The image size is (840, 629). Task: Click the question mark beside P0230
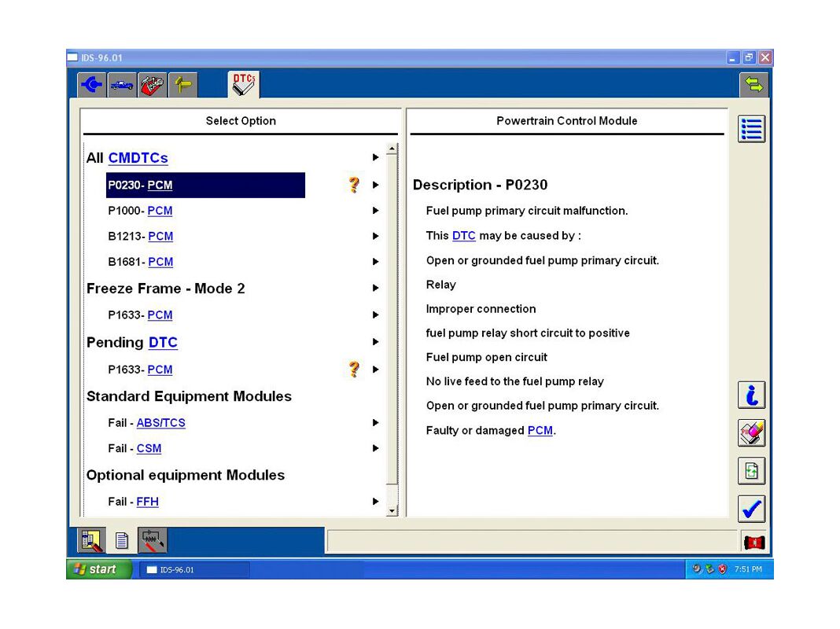pos(354,185)
